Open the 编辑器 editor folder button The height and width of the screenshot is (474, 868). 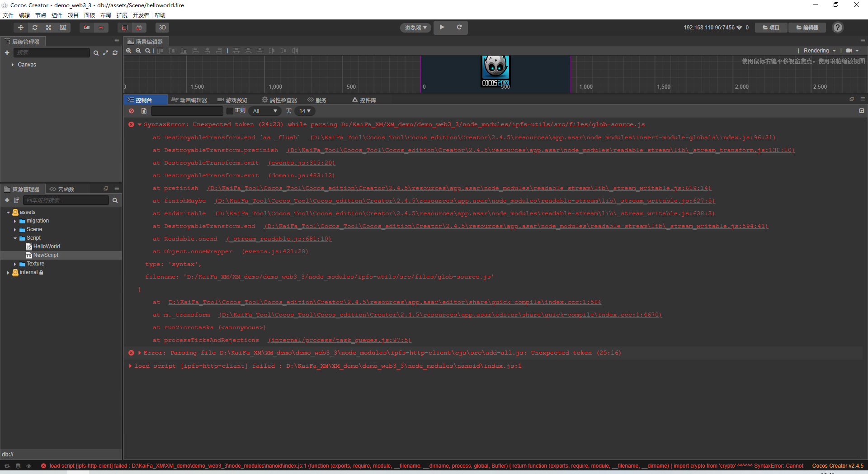pyautogui.click(x=807, y=28)
